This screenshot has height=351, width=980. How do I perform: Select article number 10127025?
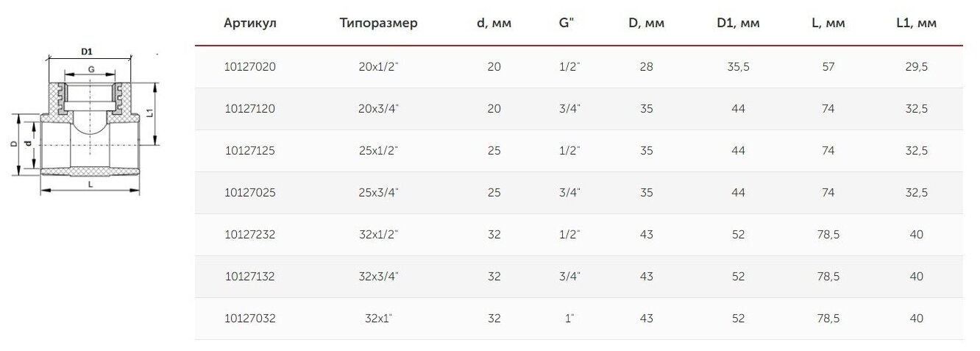coord(249,193)
